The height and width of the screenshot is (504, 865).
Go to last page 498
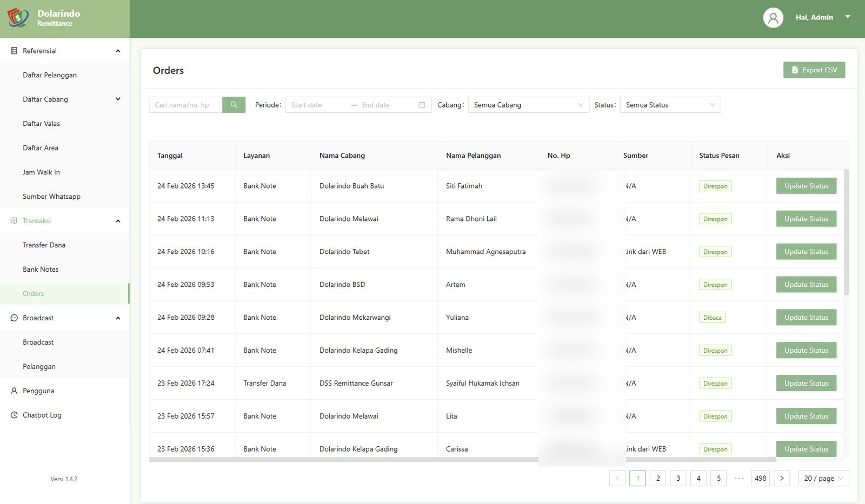point(760,478)
